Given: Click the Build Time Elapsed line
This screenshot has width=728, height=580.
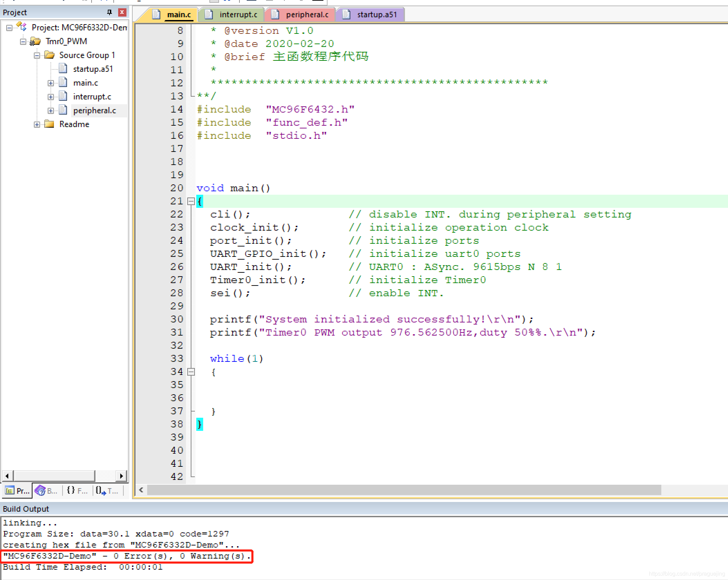Looking at the screenshot, I should 83,567.
